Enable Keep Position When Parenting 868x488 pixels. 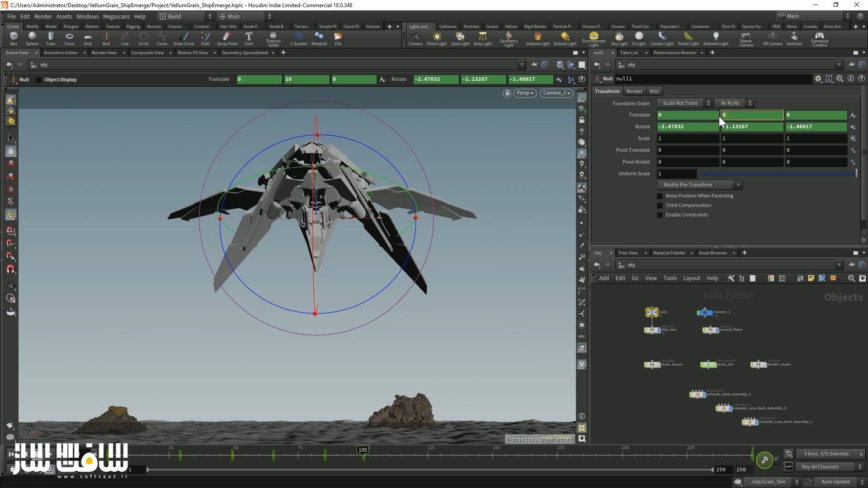pos(660,196)
